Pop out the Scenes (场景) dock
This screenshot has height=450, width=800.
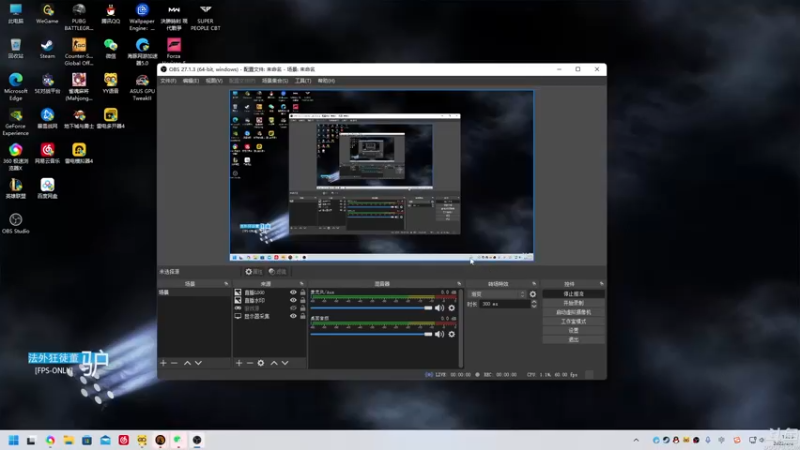226,284
